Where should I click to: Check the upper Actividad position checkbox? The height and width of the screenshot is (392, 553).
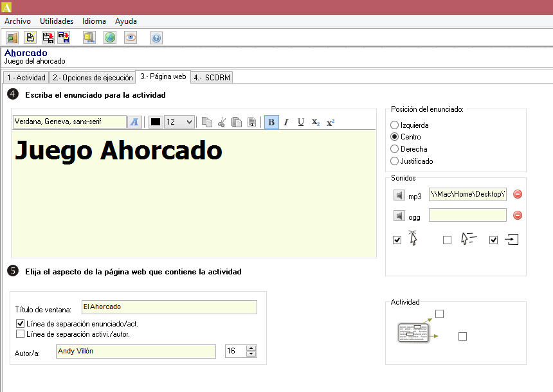click(x=439, y=314)
